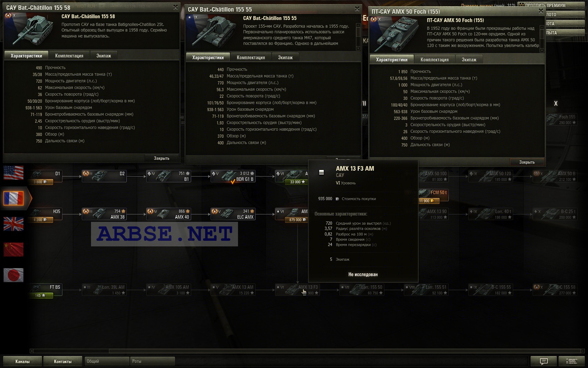588x368 pixels.
Task: Open the Контакты button
Action: (63, 361)
